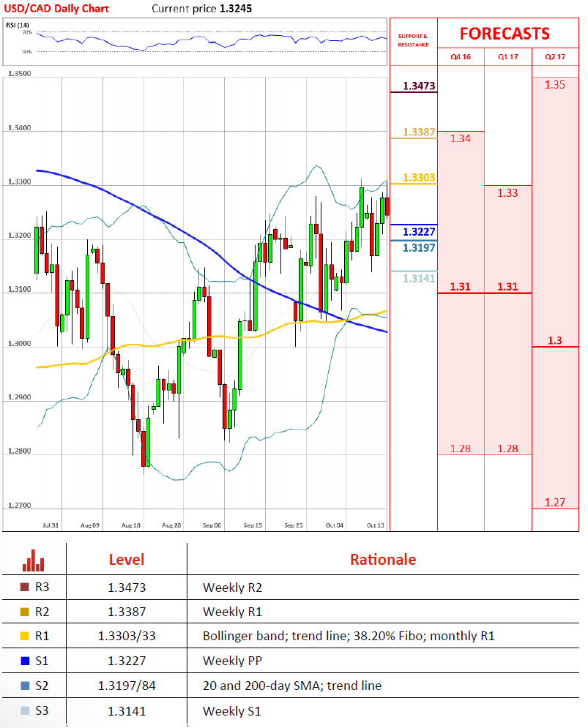Click the blue S1 square marker
588x728 pixels.
click(25, 661)
